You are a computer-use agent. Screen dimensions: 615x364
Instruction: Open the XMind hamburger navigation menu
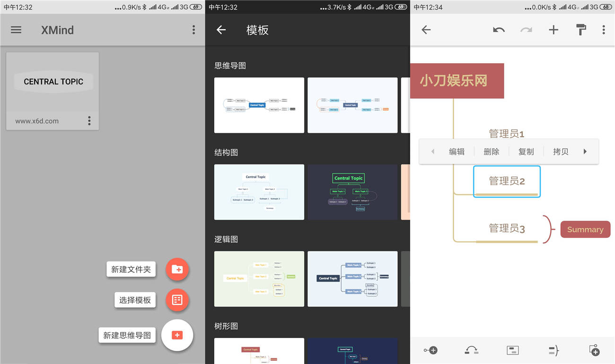[16, 30]
